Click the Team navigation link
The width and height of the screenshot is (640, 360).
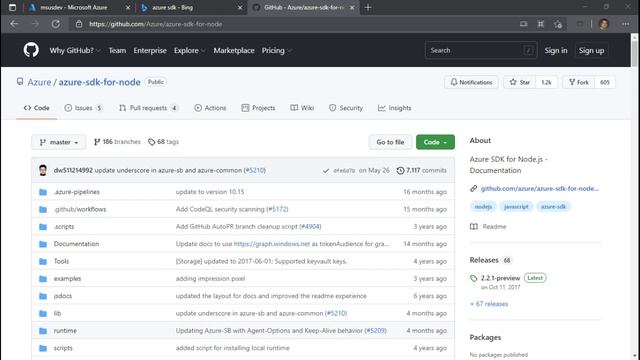pyautogui.click(x=117, y=51)
